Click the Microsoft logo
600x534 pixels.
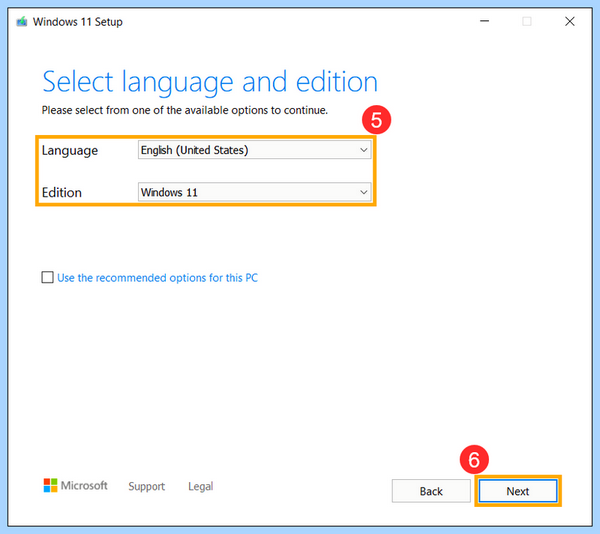coord(75,485)
